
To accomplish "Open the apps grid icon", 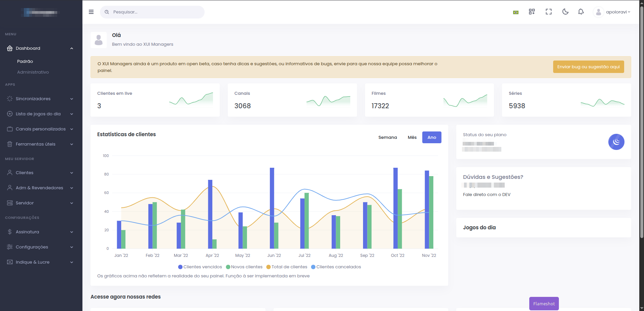I will pos(532,12).
